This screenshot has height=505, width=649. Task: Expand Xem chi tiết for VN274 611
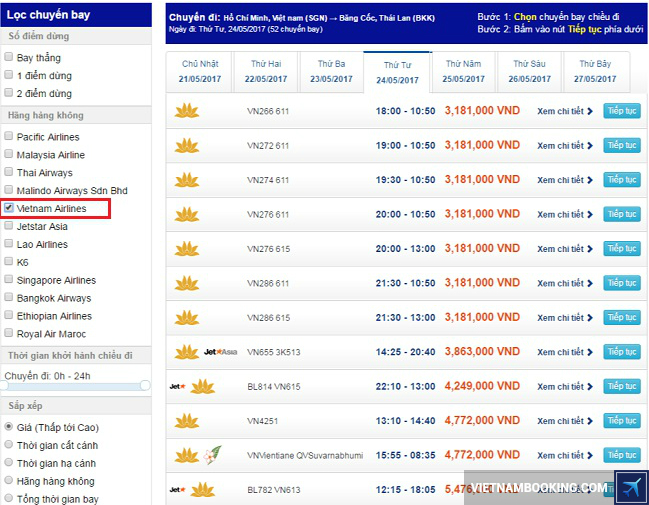(x=565, y=180)
